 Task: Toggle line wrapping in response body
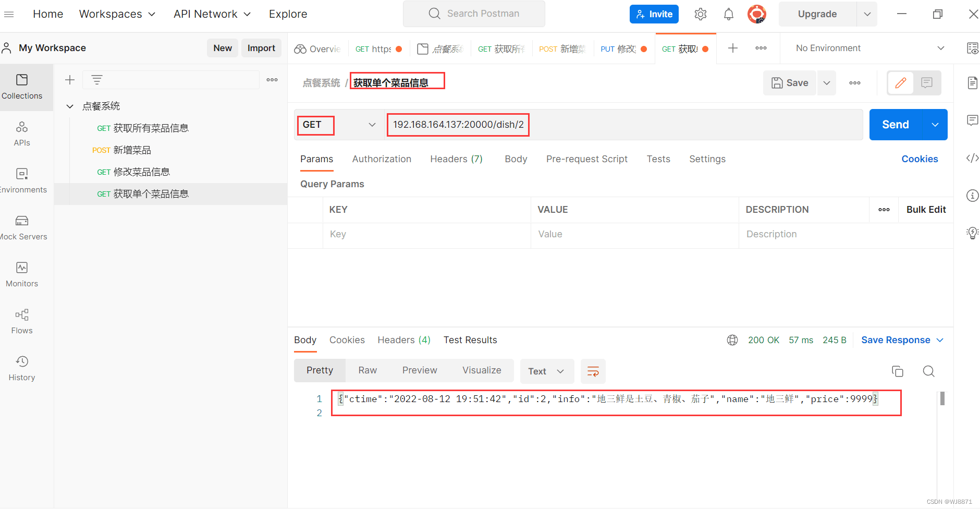(x=593, y=371)
